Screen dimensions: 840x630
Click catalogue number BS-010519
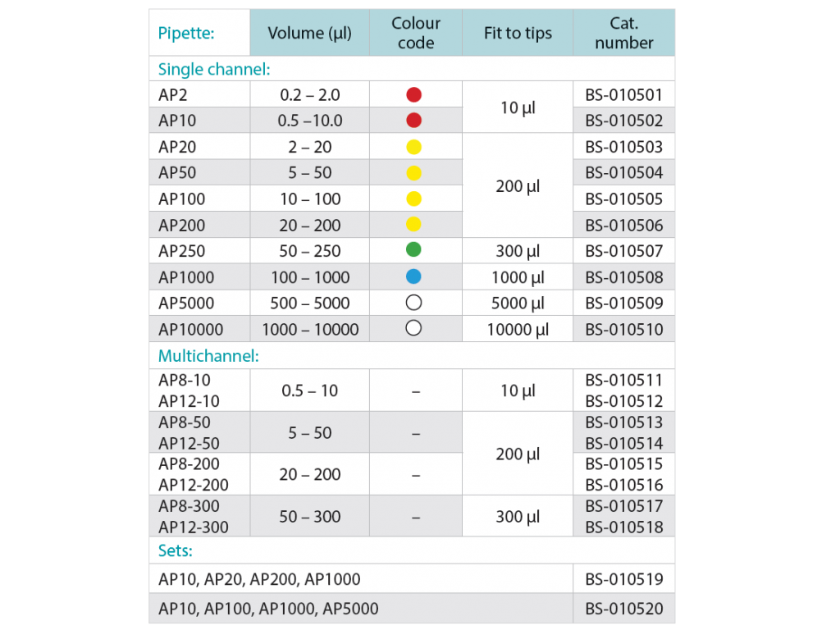pos(623,579)
